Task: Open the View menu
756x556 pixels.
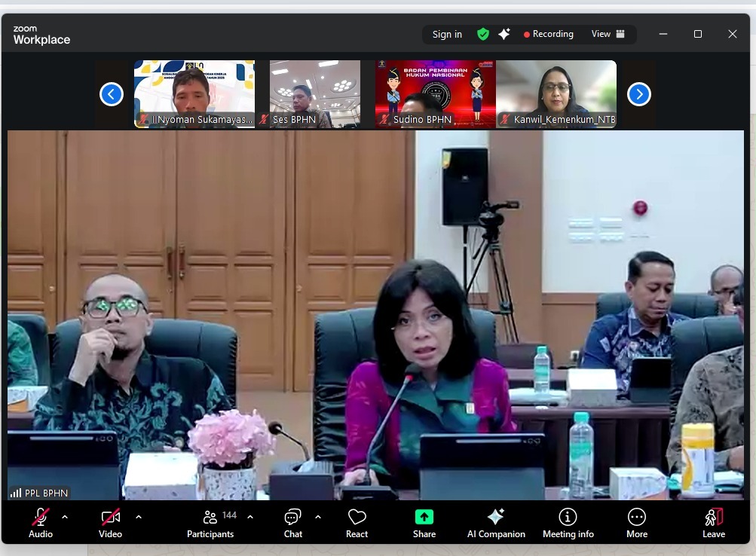Action: tap(601, 34)
